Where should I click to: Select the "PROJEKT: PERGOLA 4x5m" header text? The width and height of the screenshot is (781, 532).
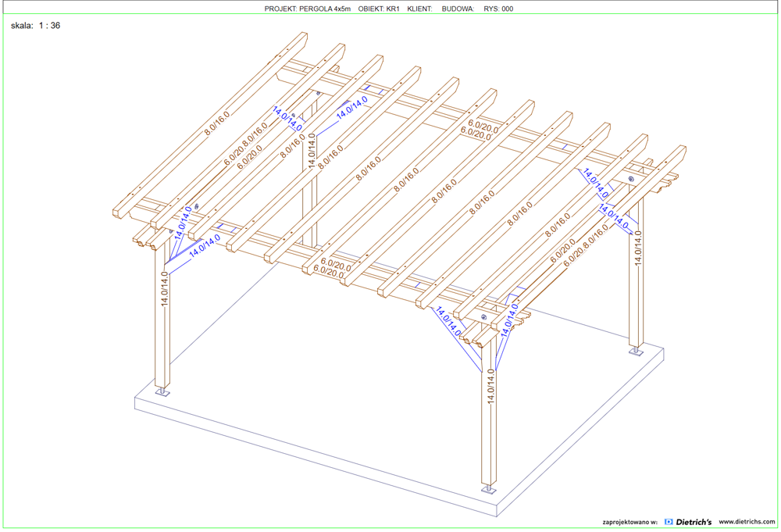coord(307,9)
